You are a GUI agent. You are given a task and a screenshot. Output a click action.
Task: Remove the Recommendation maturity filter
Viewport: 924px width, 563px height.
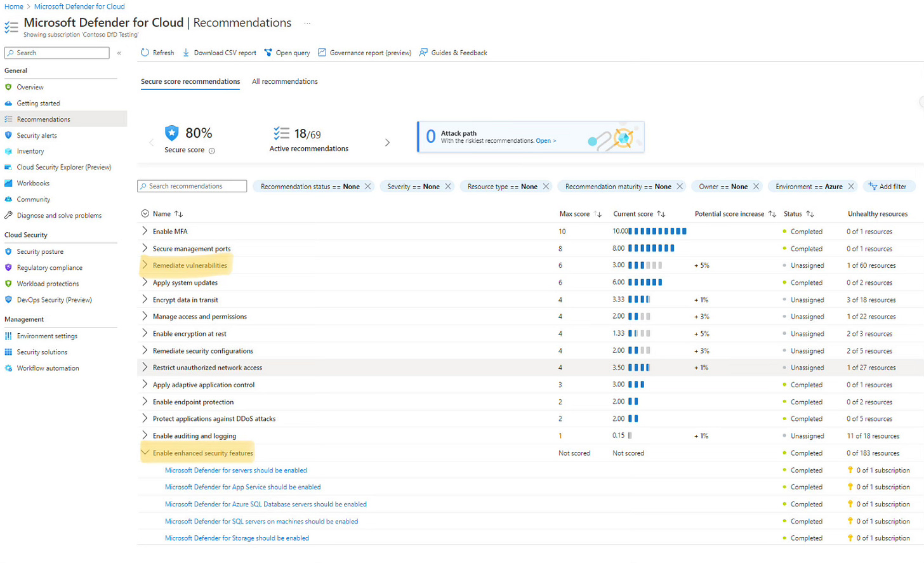pyautogui.click(x=680, y=186)
